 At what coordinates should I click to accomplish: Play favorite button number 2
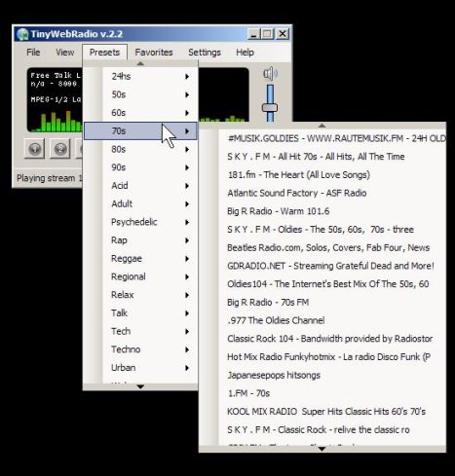(60, 149)
